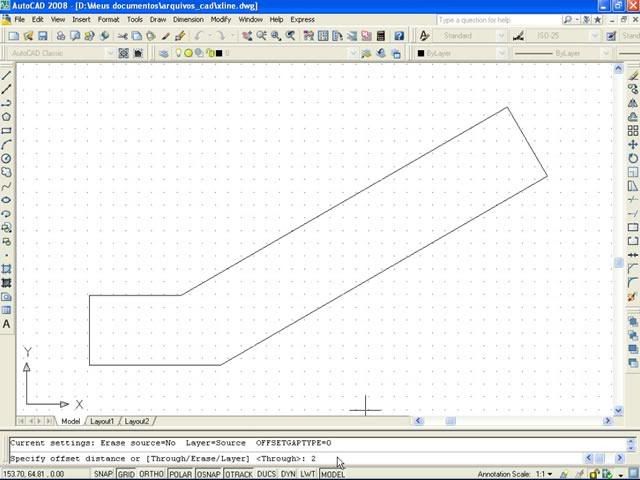Click the Array tool
640x480 pixels.
point(633,131)
